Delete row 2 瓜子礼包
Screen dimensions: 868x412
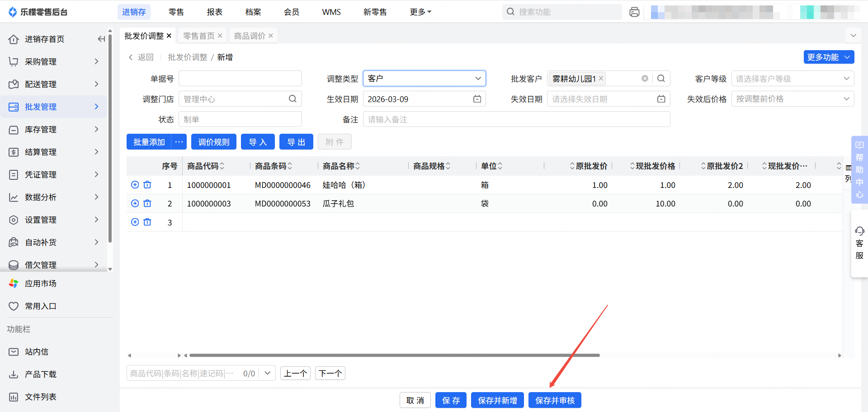click(147, 203)
